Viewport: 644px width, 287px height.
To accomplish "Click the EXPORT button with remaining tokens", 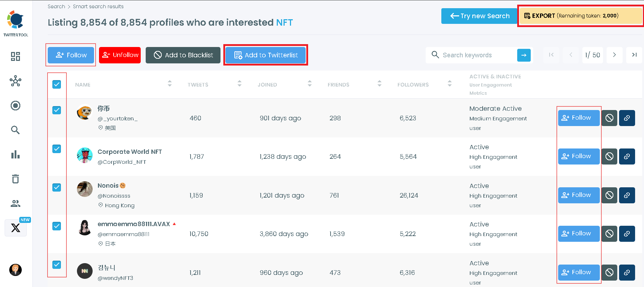I will tap(581, 16).
